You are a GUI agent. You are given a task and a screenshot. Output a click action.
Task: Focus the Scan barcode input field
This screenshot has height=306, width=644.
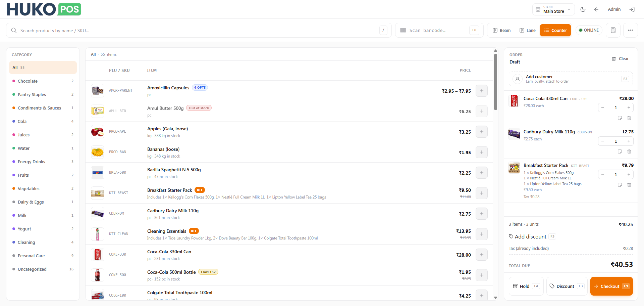439,30
